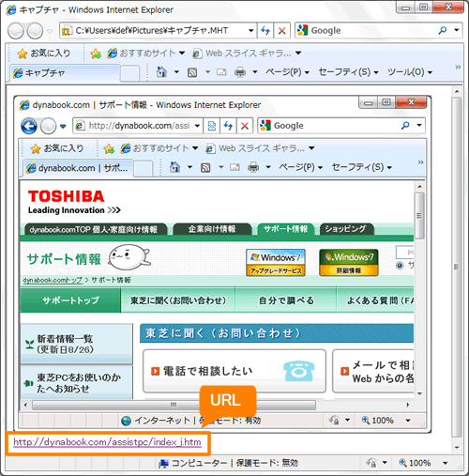Click the inner window Home icon
Image resolution: width=469 pixels, height=476 pixels.
click(x=174, y=167)
